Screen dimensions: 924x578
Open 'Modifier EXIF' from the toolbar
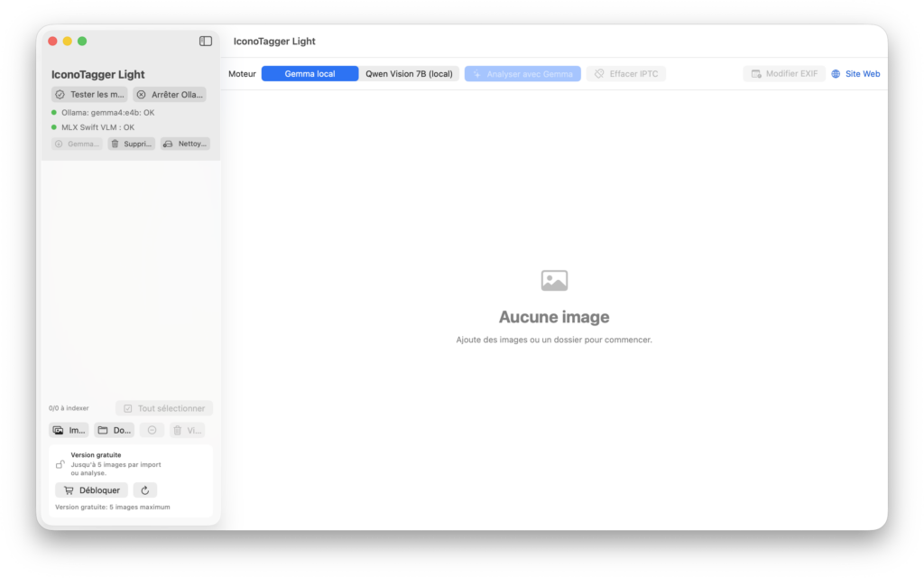point(784,74)
